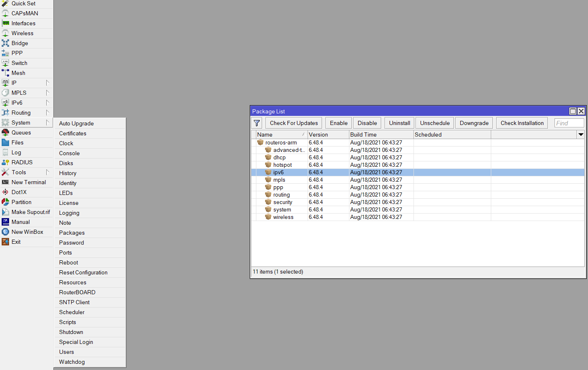Click the Files folder icon
The image size is (588, 370).
[5, 142]
